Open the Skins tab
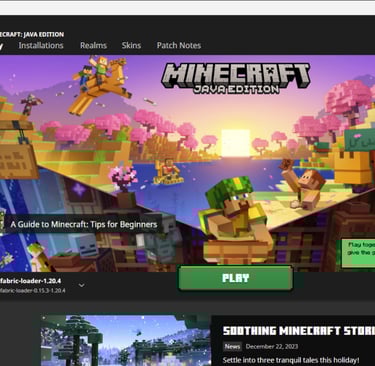375x366 pixels. 131,45
